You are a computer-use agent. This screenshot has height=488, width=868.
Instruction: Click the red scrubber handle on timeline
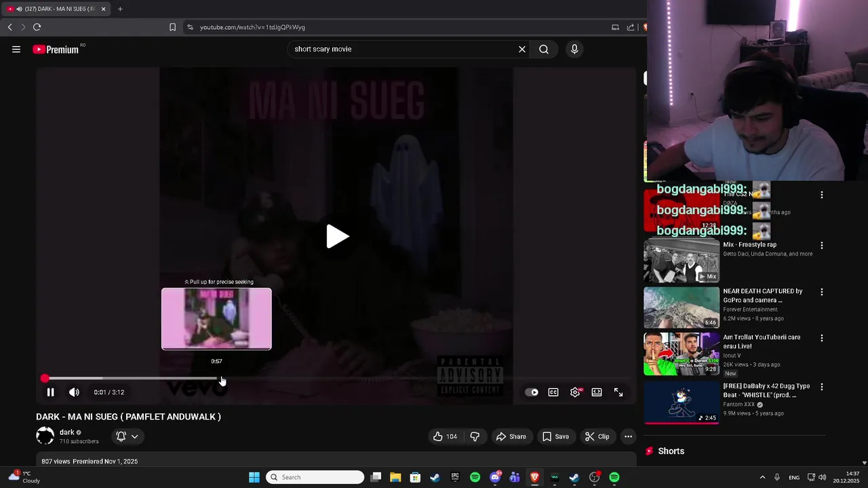pyautogui.click(x=45, y=378)
